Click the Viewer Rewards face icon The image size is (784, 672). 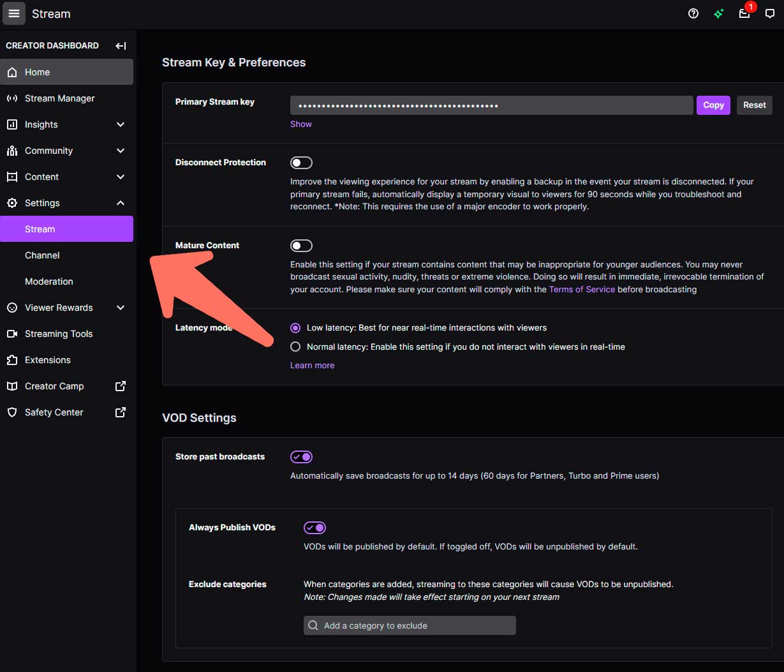click(12, 308)
